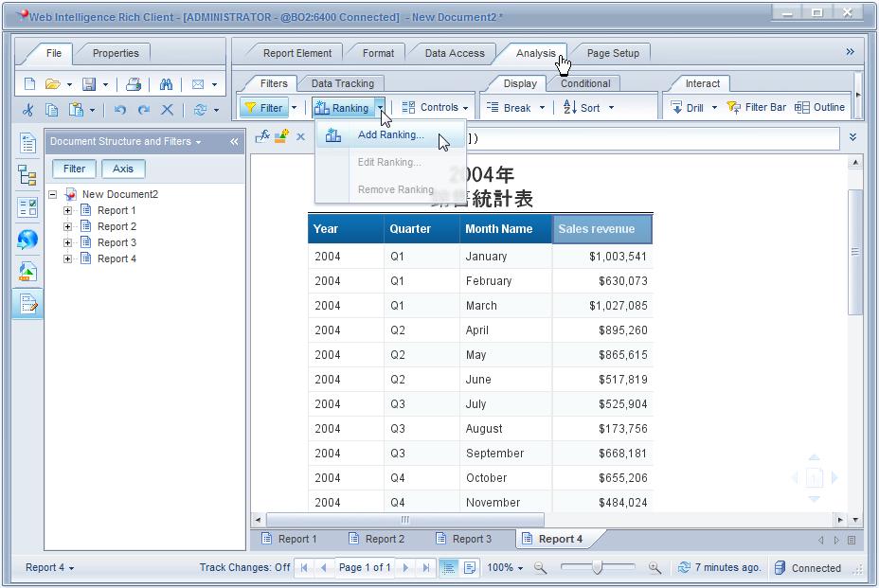
Task: Send document via envelope icon
Action: 198,84
